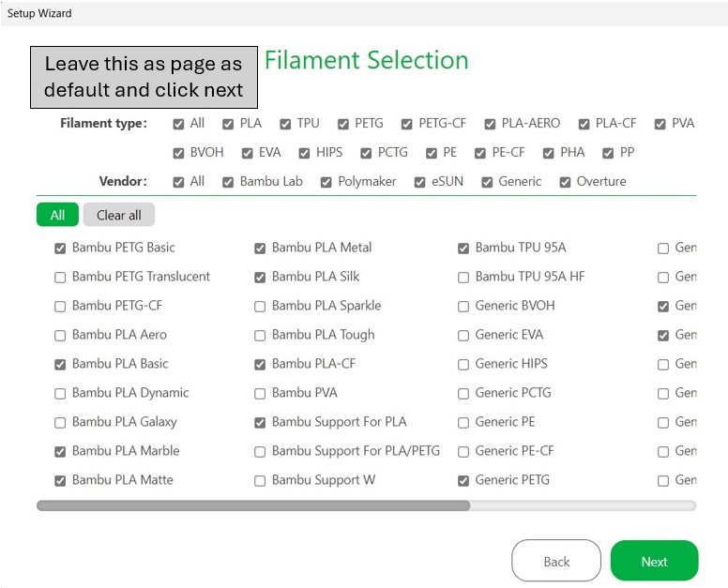Check the Bambu PLA Galaxy checkbox
This screenshot has height=588, width=728.
[x=61, y=423]
